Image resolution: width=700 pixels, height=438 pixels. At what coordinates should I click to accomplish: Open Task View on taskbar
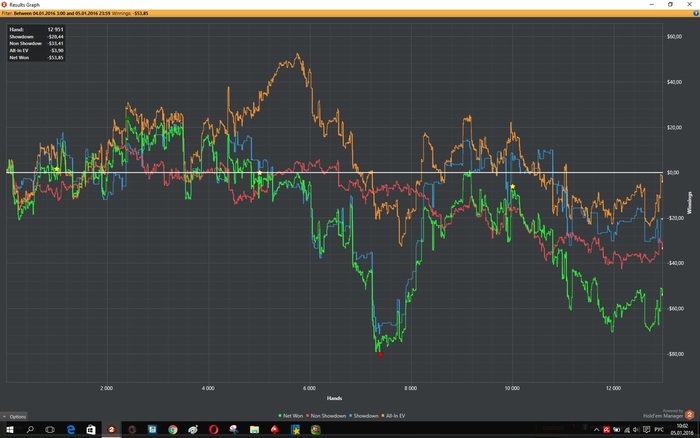pyautogui.click(x=50, y=430)
